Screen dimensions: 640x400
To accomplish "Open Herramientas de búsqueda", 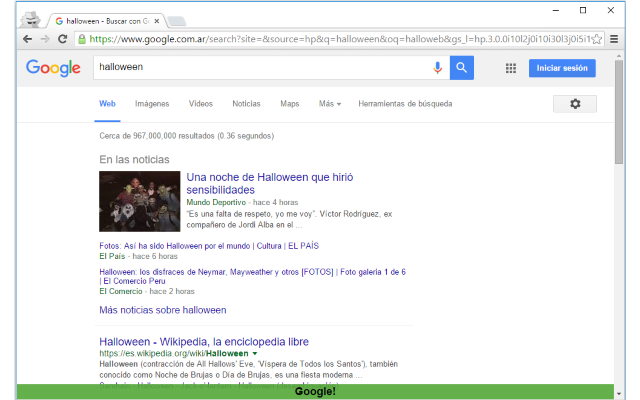I will click(x=405, y=104).
